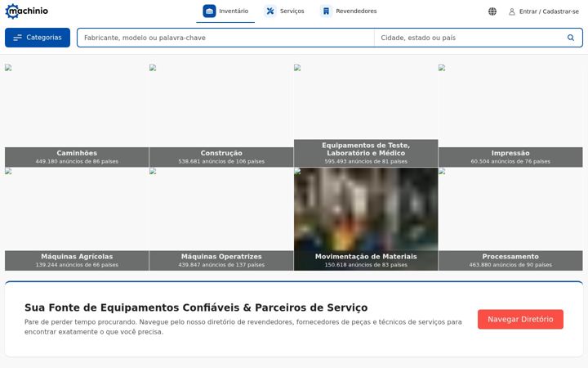
Task: Open the Caminhões category
Action: [x=77, y=115]
